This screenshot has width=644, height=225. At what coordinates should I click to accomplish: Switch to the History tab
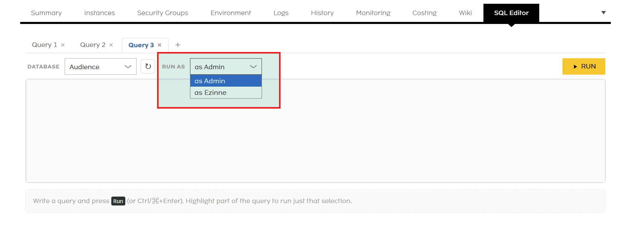click(322, 13)
